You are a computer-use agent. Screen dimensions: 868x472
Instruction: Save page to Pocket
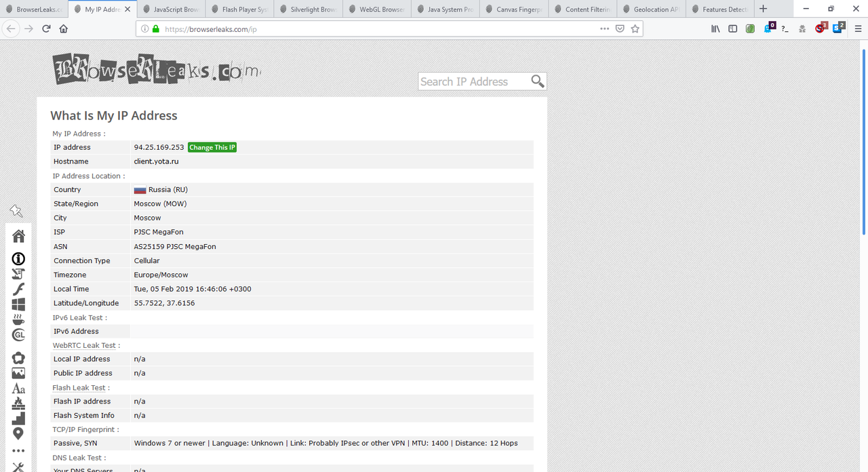point(620,28)
